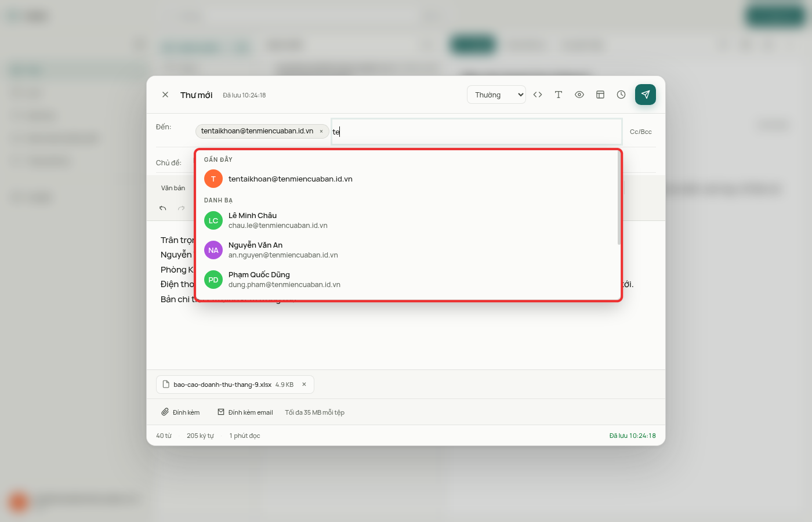Choose contact Phạm Quốc Dũng
812x522 pixels.
point(408,280)
